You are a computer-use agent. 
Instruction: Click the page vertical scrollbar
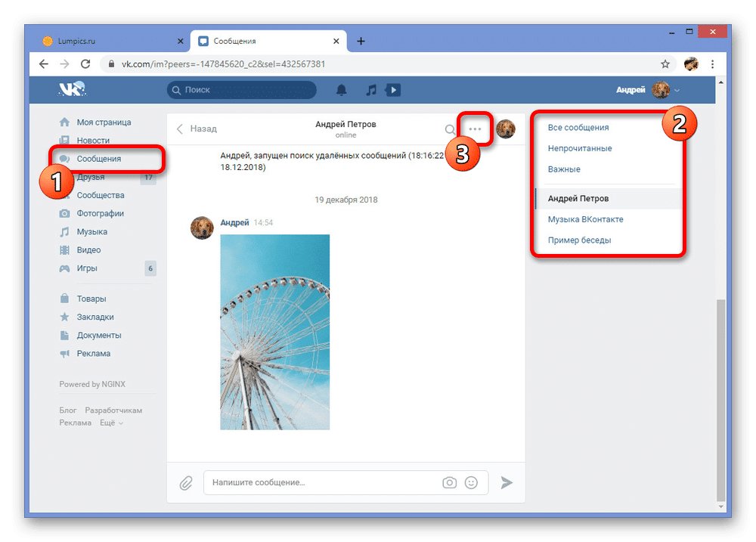tap(720, 401)
